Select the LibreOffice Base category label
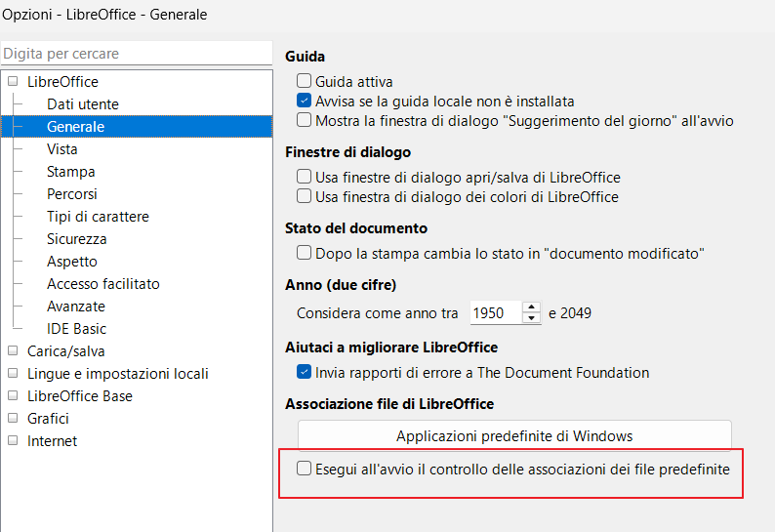Screen dimensions: 775x532 80,396
